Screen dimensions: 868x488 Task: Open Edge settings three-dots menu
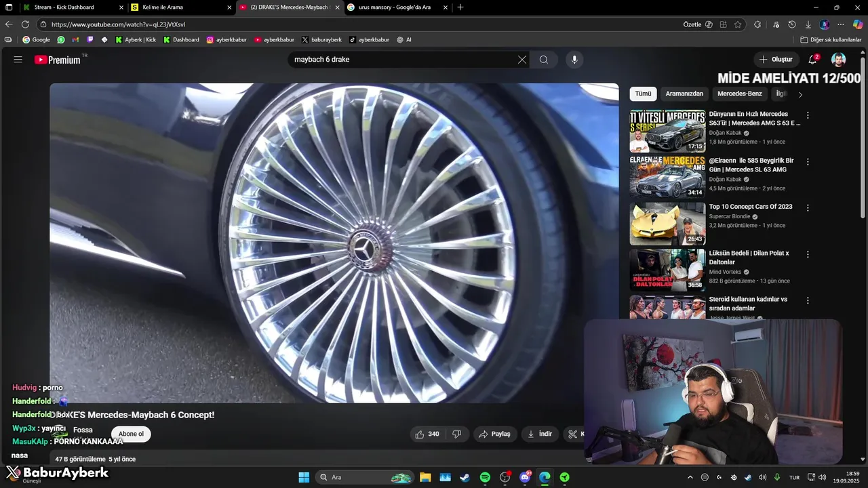tap(841, 24)
